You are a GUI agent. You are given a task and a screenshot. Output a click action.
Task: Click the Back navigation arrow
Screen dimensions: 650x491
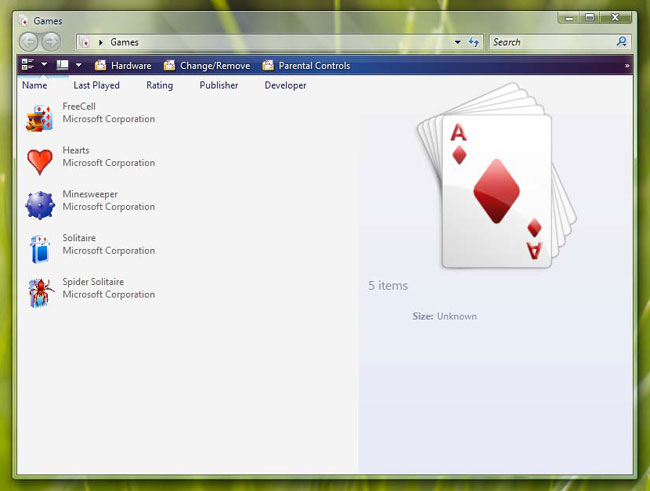[x=28, y=42]
